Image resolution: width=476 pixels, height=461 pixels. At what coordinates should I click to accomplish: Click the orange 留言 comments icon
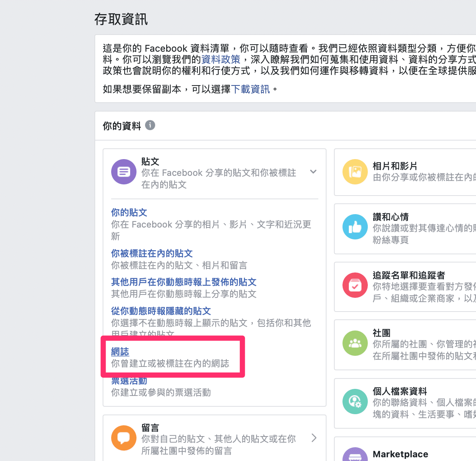124,438
